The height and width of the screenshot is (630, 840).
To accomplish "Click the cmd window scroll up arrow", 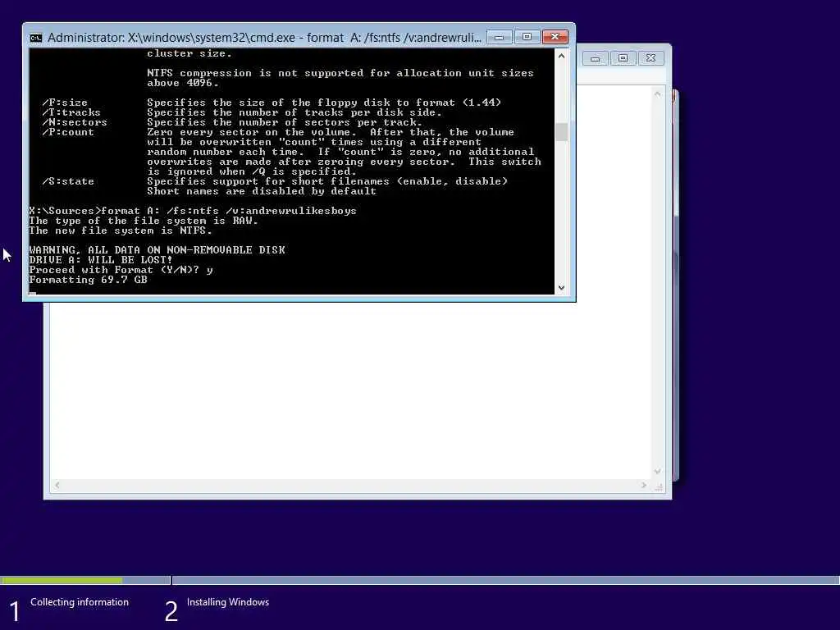I will pyautogui.click(x=561, y=57).
